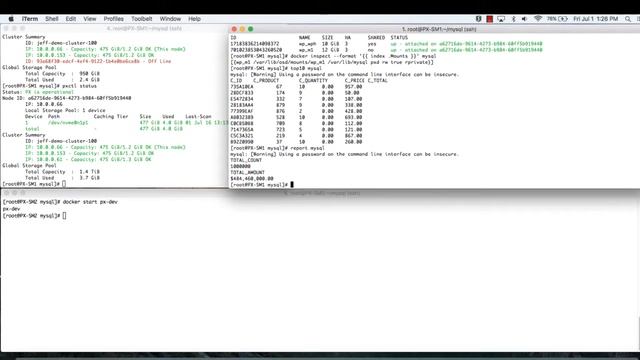Open the Shell menu
This screenshot has height=360, width=640.
[52, 19]
